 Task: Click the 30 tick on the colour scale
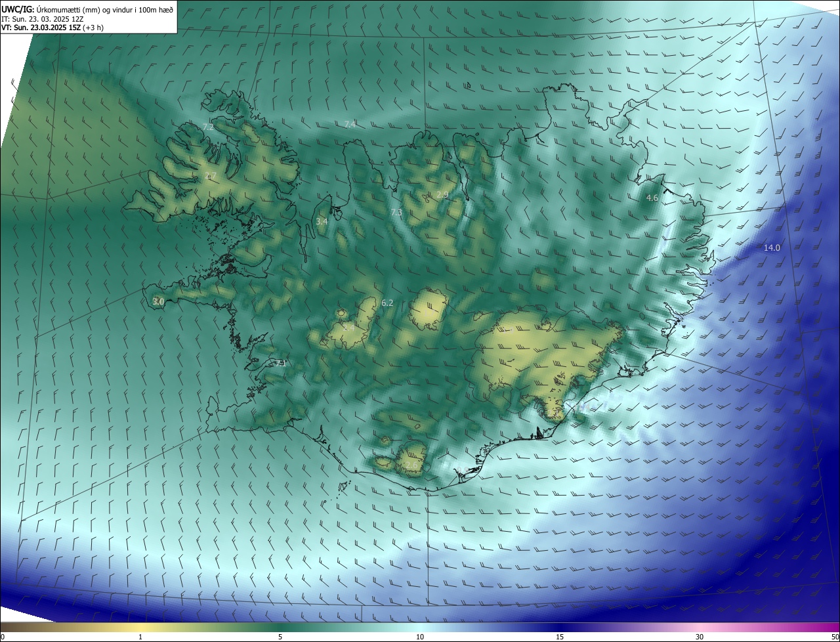coord(700,637)
